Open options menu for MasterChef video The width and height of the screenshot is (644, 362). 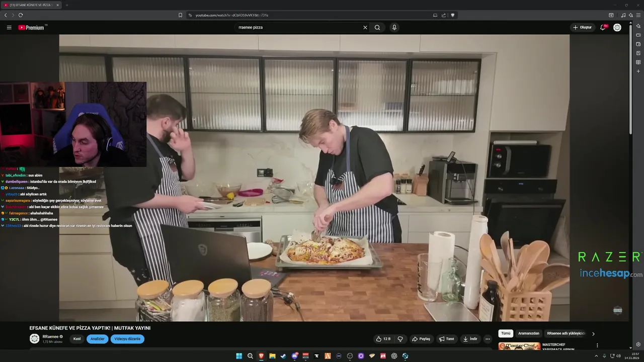(597, 345)
